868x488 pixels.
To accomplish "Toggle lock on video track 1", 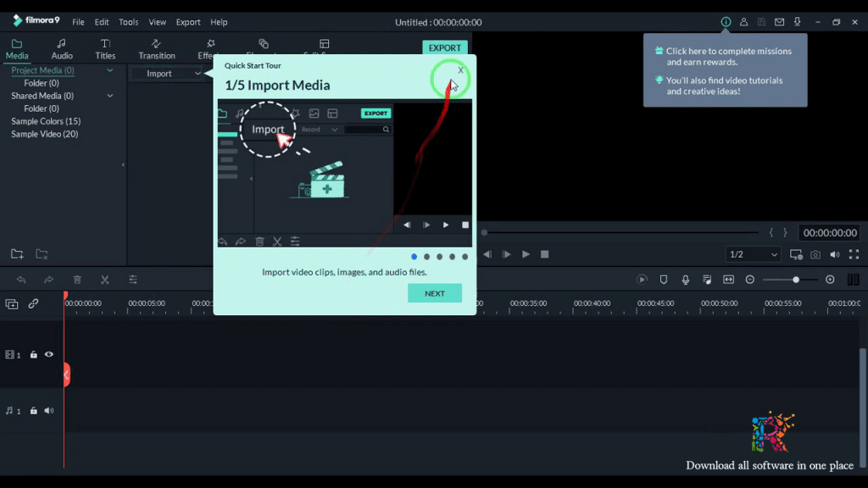I will pos(34,355).
